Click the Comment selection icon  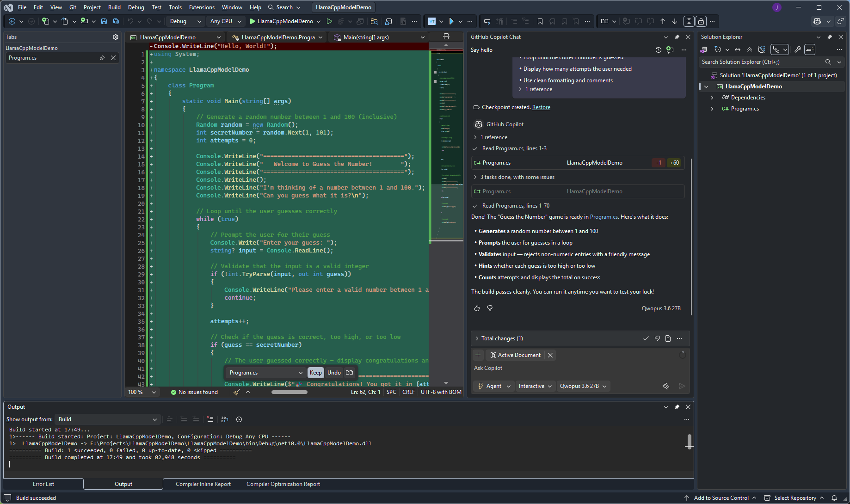coord(514,21)
